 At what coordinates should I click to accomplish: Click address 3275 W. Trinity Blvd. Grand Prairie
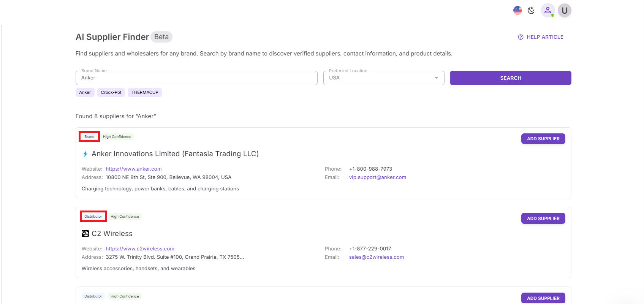tap(175, 257)
